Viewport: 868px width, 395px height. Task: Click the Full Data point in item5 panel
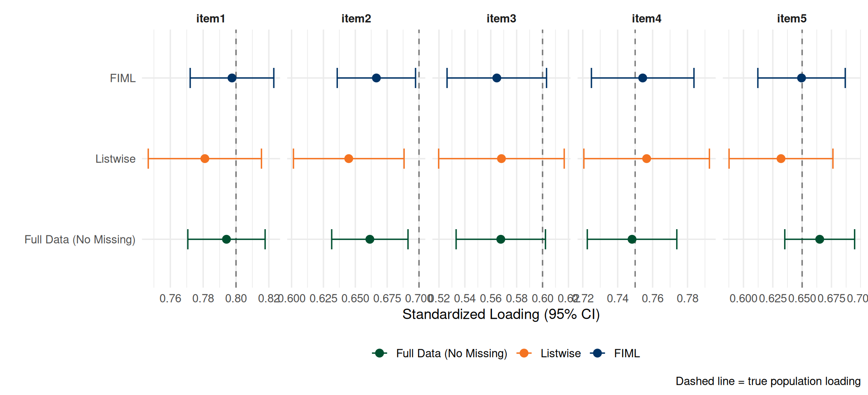coord(820,239)
